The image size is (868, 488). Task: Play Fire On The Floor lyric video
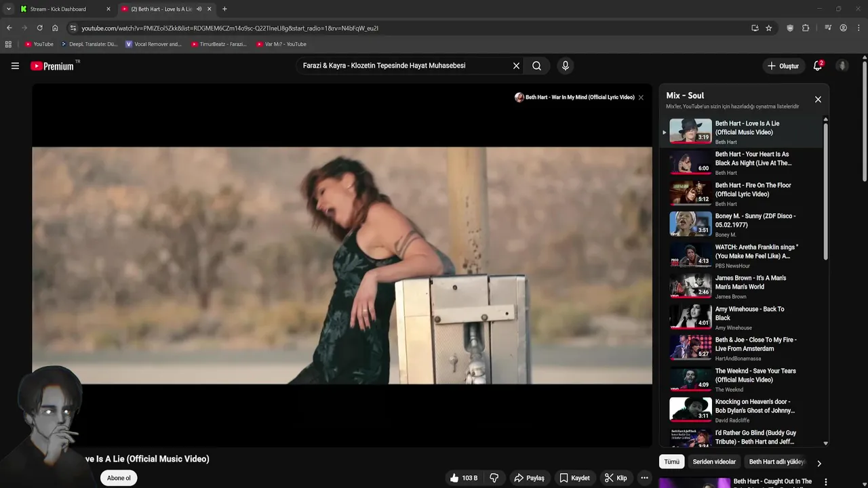click(x=741, y=194)
